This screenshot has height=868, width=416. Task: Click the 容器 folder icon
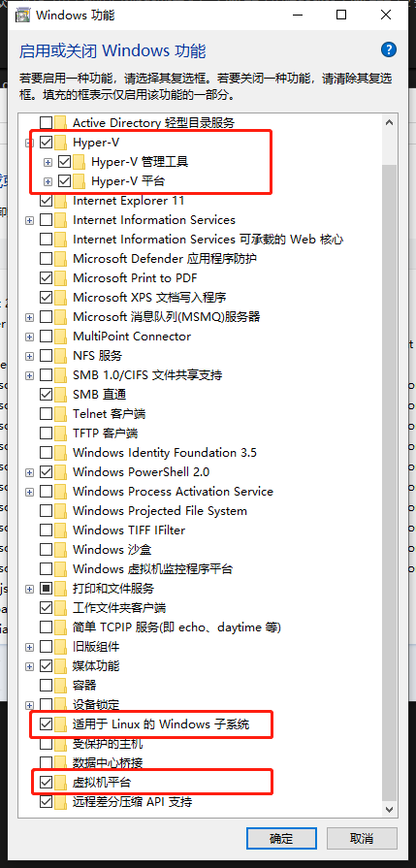coord(61,686)
